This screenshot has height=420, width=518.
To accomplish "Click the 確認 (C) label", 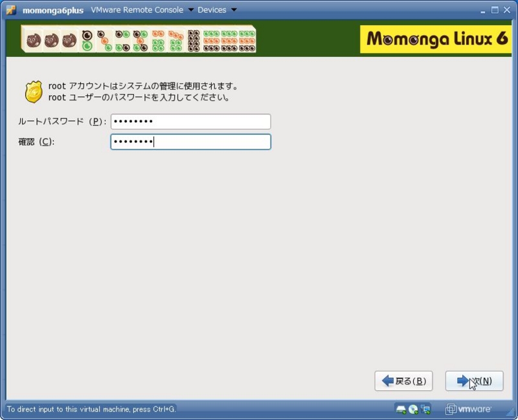I will coord(36,142).
